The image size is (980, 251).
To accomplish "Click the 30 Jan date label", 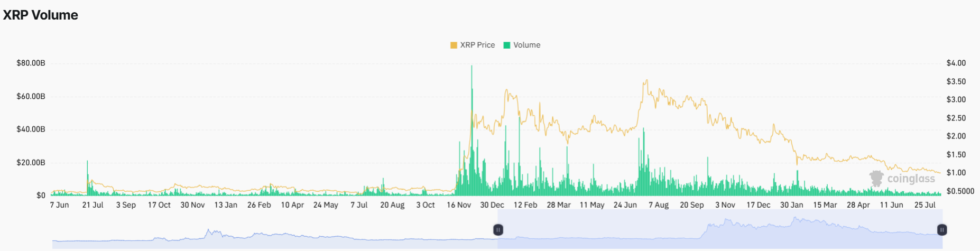I will click(x=792, y=205).
